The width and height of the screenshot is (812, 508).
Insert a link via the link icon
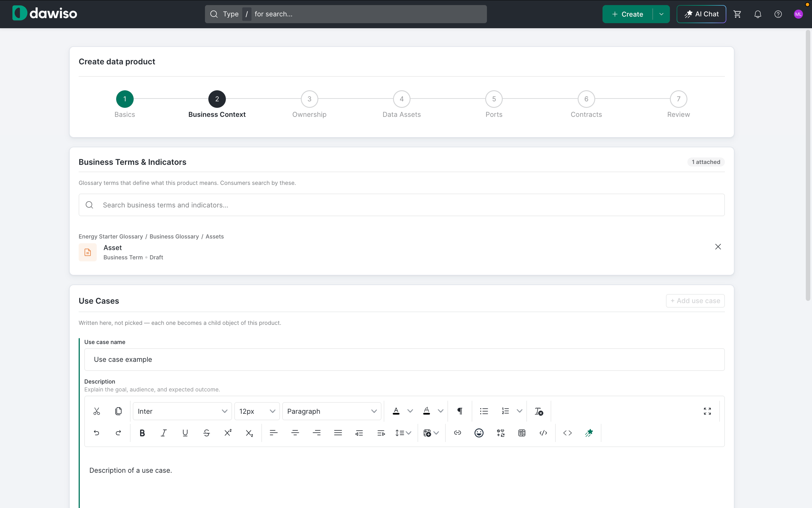pos(458,433)
